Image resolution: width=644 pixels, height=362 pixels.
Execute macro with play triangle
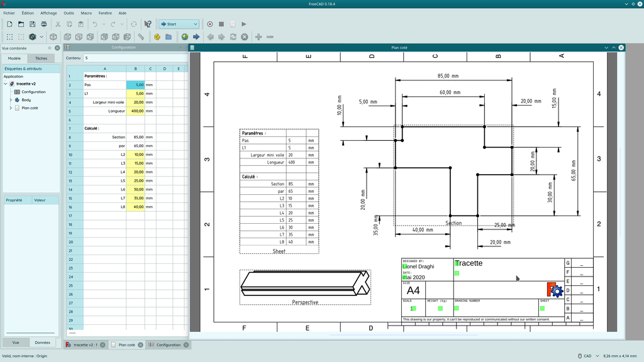(244, 25)
